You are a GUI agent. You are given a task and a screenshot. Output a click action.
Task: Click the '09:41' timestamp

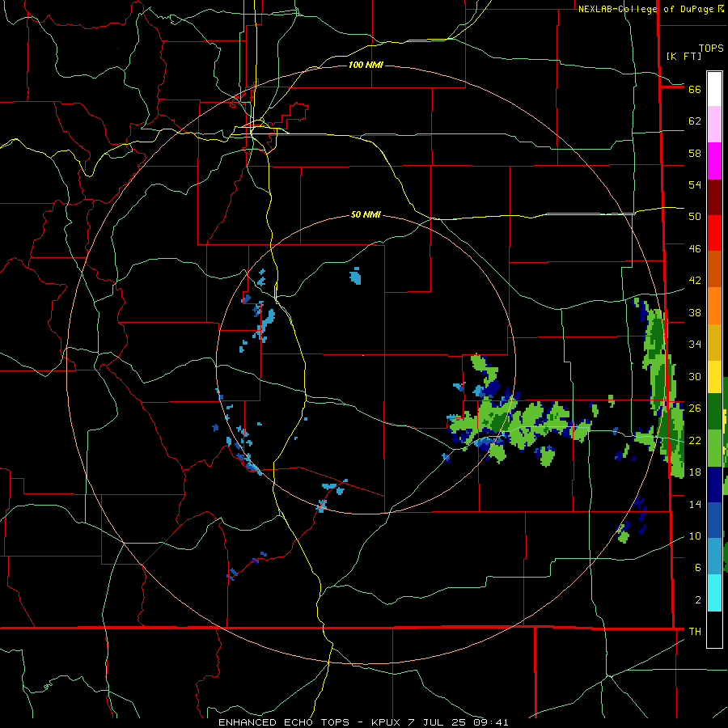point(491,722)
